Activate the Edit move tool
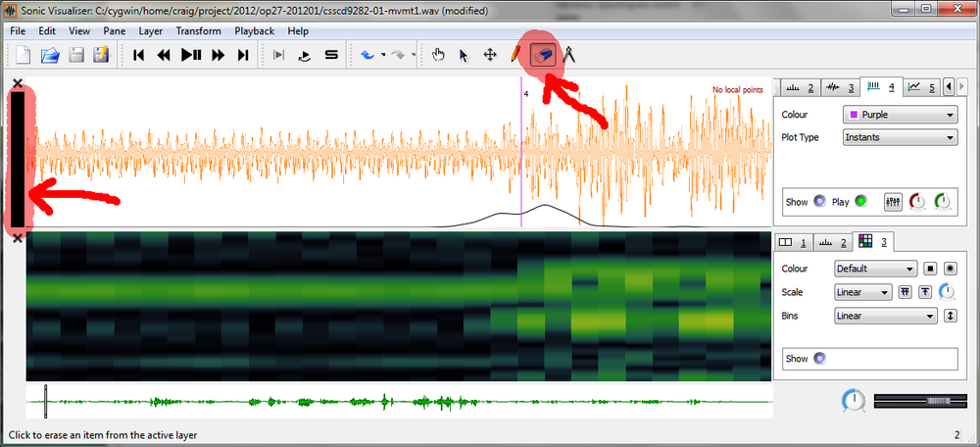This screenshot has height=447, width=980. (489, 55)
